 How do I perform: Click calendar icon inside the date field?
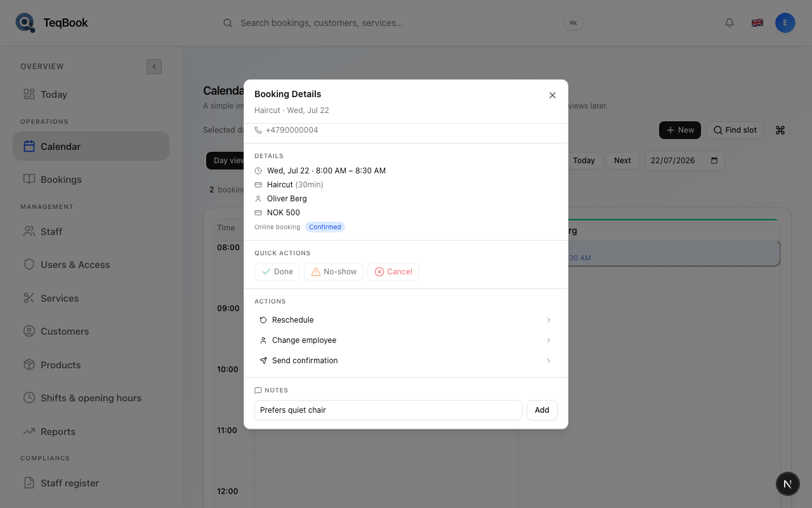(714, 161)
